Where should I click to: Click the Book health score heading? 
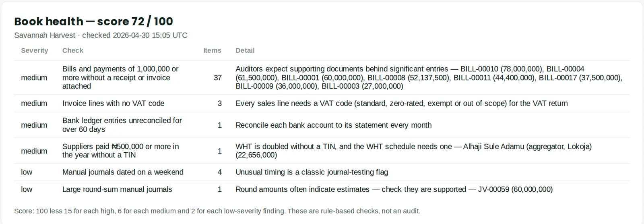coord(93,21)
